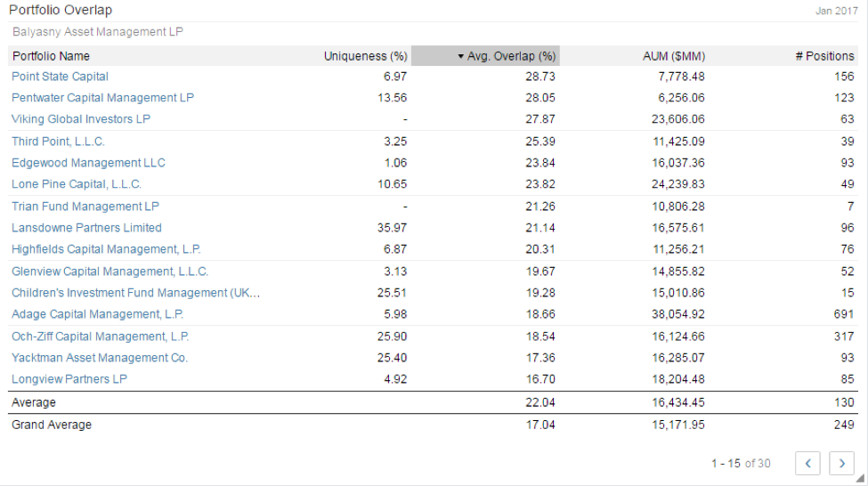This screenshot has width=868, height=486.
Task: Go to the previous page of results
Action: point(807,464)
